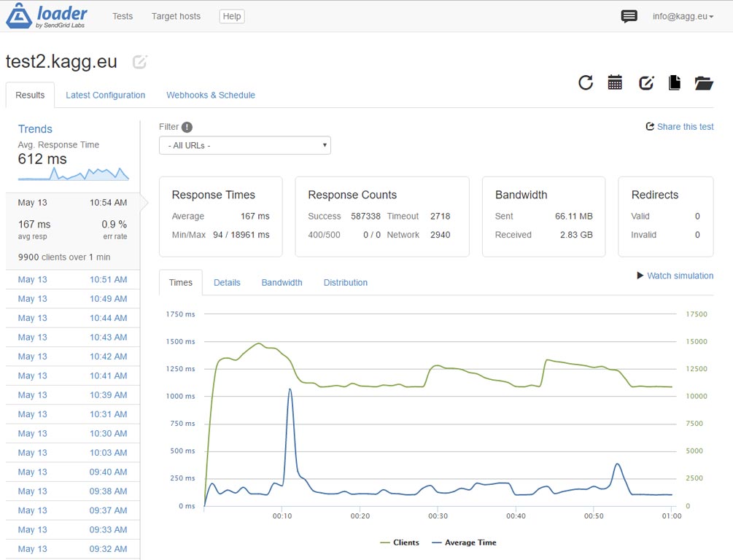Click the open folder icon
733x560 pixels.
coord(704,82)
